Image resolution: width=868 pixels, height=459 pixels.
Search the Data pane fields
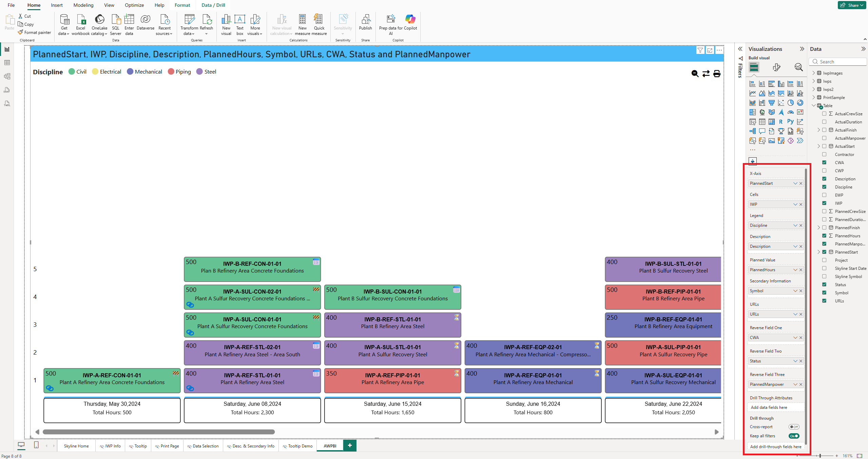coord(838,62)
